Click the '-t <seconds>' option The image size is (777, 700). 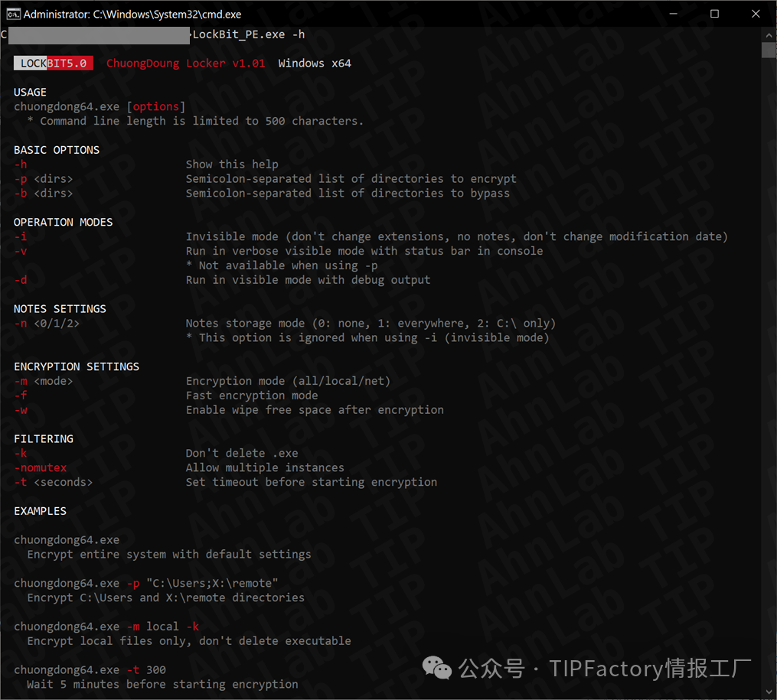pos(54,482)
